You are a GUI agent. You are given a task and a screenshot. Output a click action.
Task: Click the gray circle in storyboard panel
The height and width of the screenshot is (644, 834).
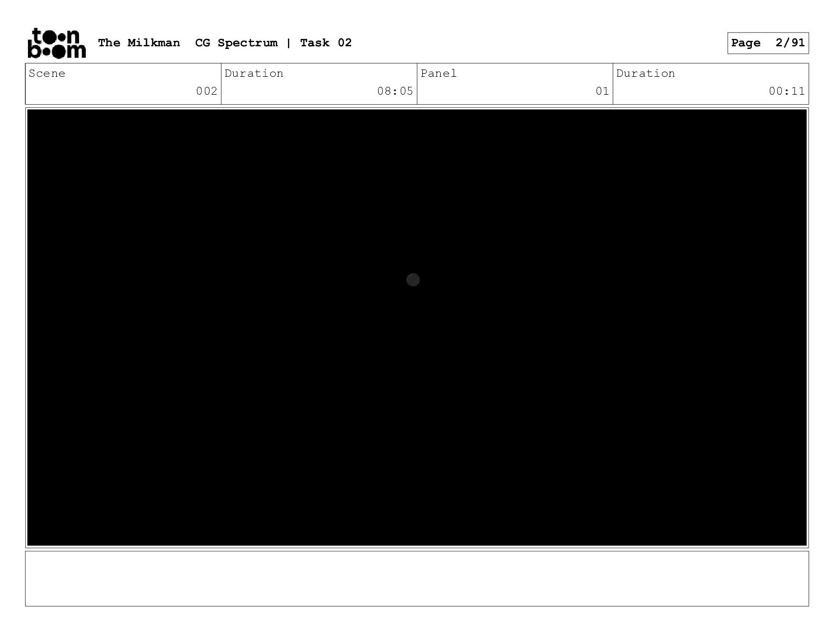[413, 280]
